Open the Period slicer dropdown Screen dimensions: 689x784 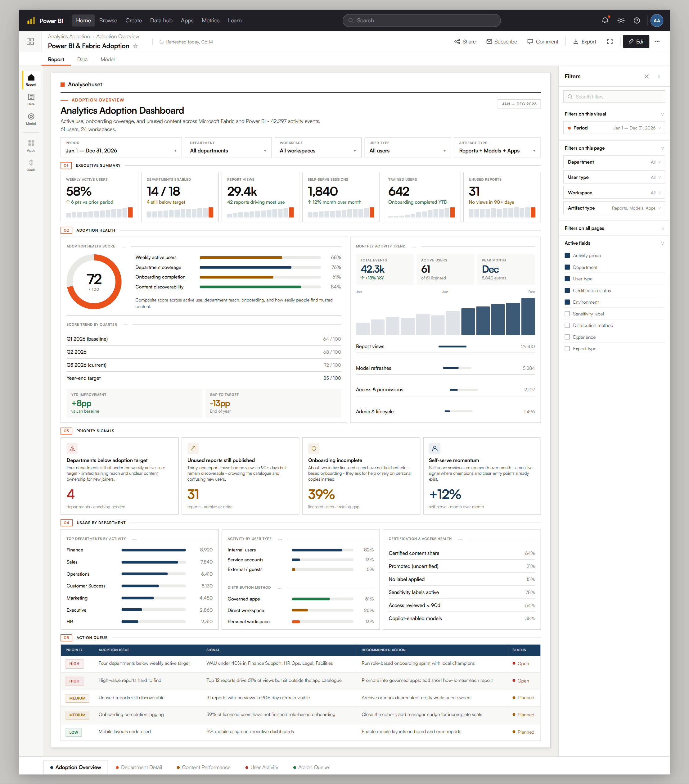point(121,147)
